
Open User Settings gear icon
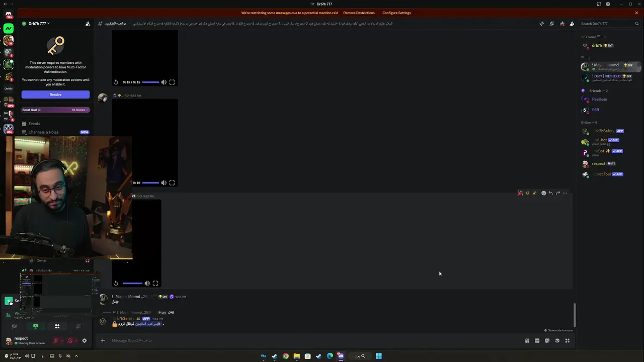(x=84, y=340)
